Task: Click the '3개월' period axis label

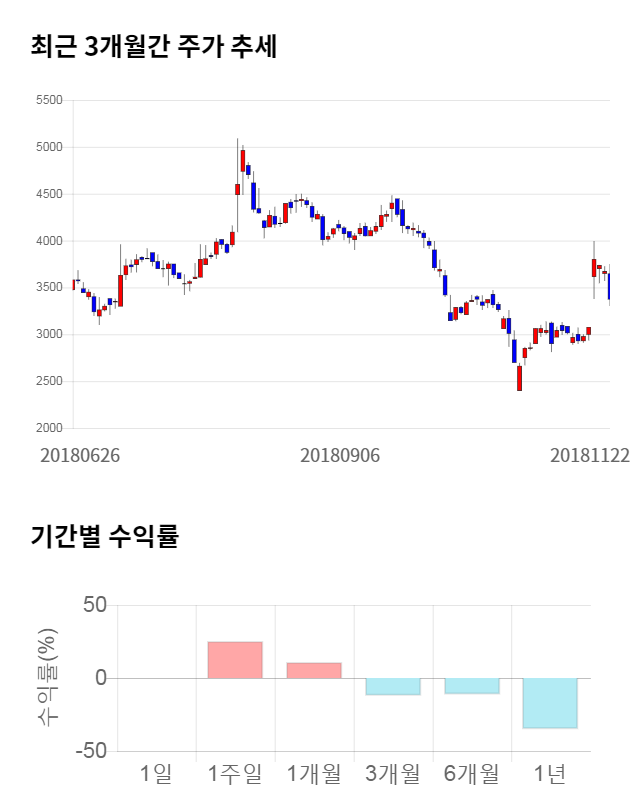Action: pos(392,773)
